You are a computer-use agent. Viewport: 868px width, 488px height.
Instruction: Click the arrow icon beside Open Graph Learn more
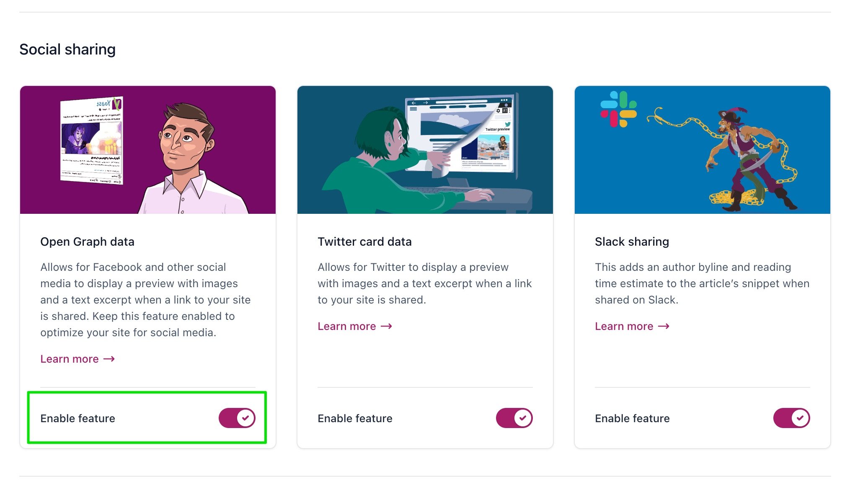tap(110, 359)
